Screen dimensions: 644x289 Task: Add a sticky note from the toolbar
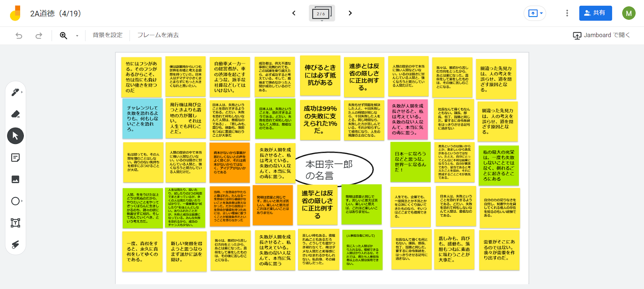pos(15,158)
